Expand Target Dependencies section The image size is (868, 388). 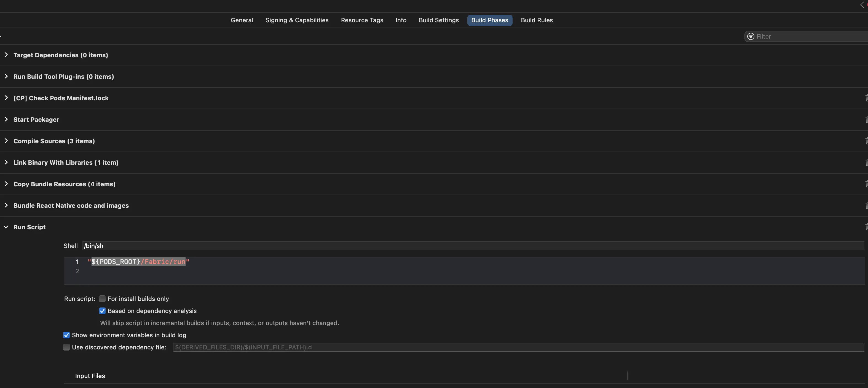pos(6,55)
